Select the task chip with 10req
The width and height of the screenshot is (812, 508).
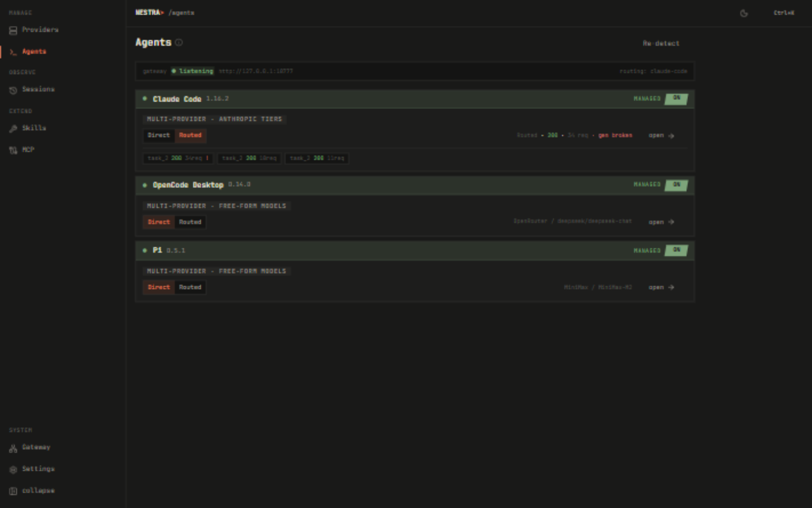coord(249,159)
